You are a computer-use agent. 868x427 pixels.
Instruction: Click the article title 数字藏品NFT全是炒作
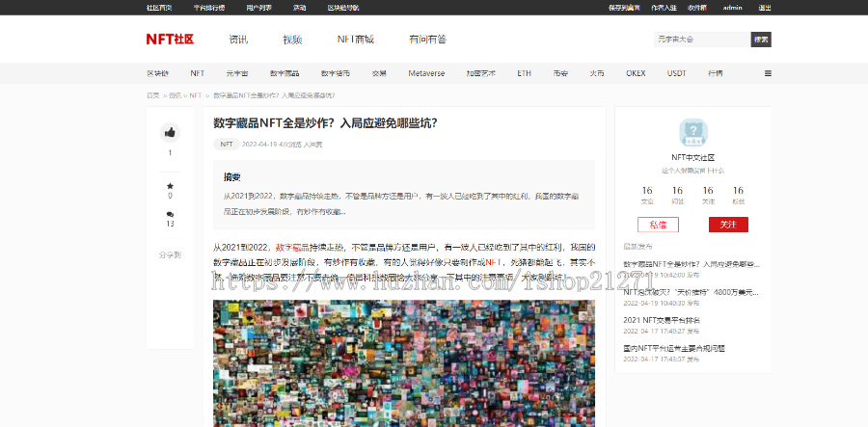326,122
